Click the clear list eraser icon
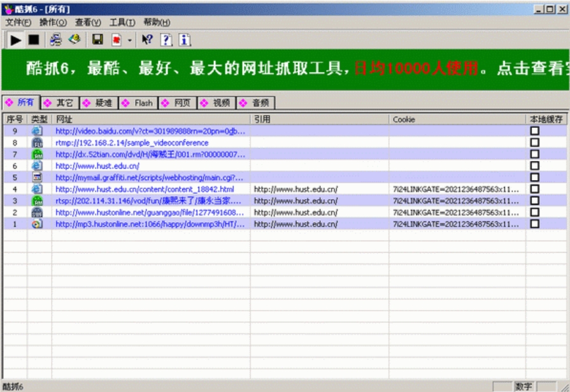This screenshot has height=392, width=570. click(75, 39)
